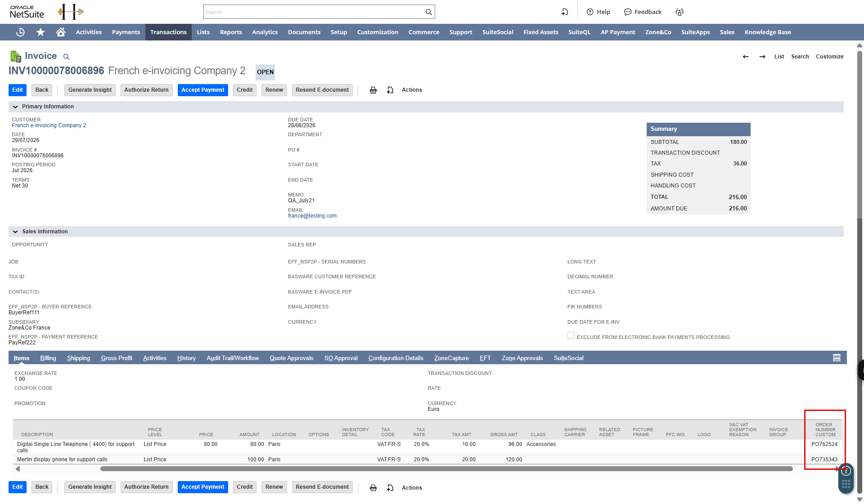
Task: Click the top Renew button
Action: [x=274, y=90]
